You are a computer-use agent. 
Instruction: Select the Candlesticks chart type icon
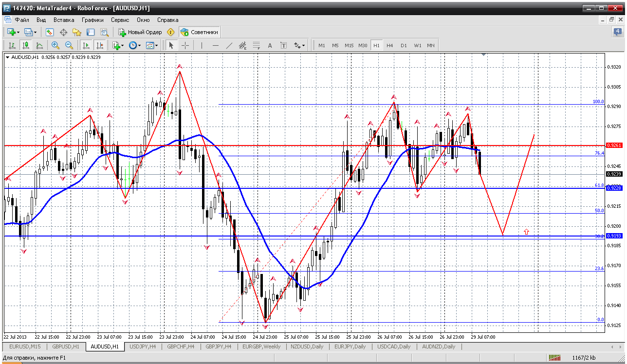tap(26, 45)
